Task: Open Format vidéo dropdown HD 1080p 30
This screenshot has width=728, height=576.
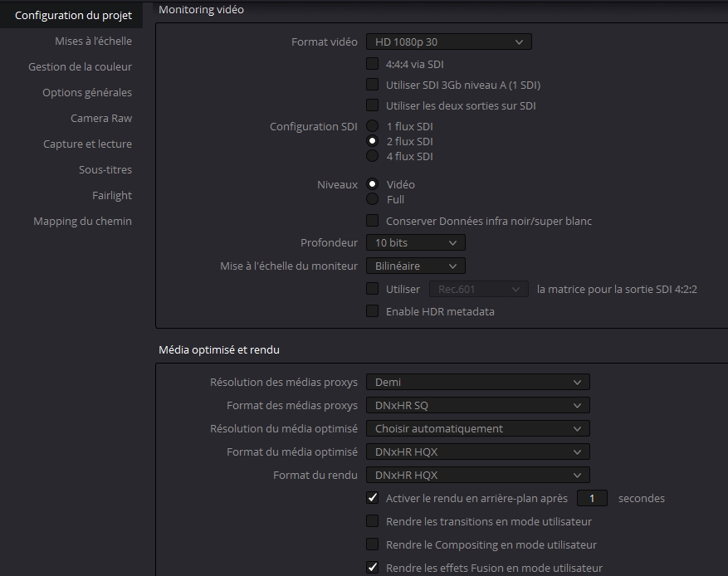Action: tap(448, 41)
